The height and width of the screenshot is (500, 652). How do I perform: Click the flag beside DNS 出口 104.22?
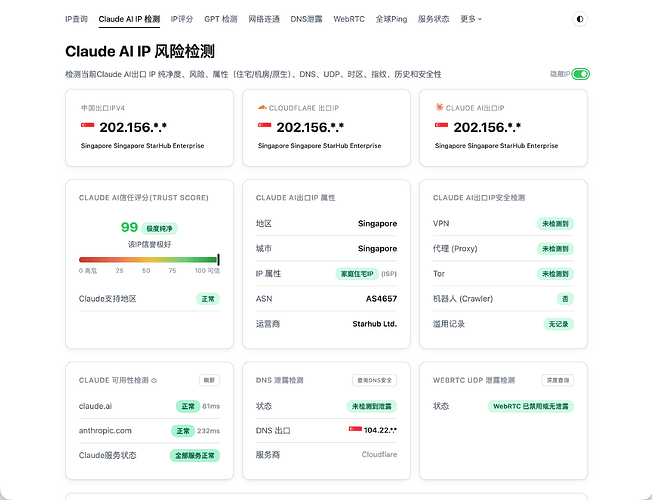coord(355,429)
